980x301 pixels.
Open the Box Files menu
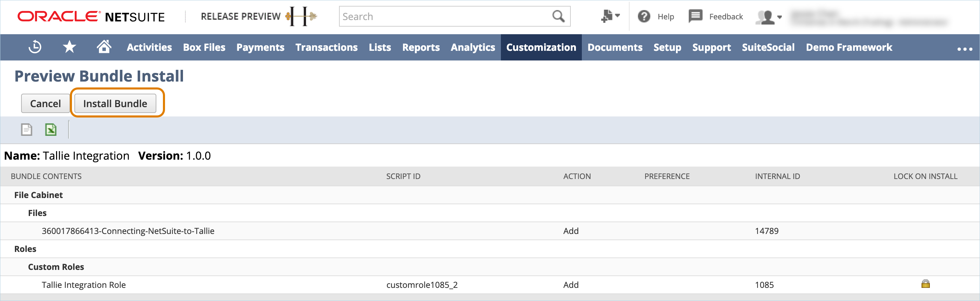coord(204,47)
